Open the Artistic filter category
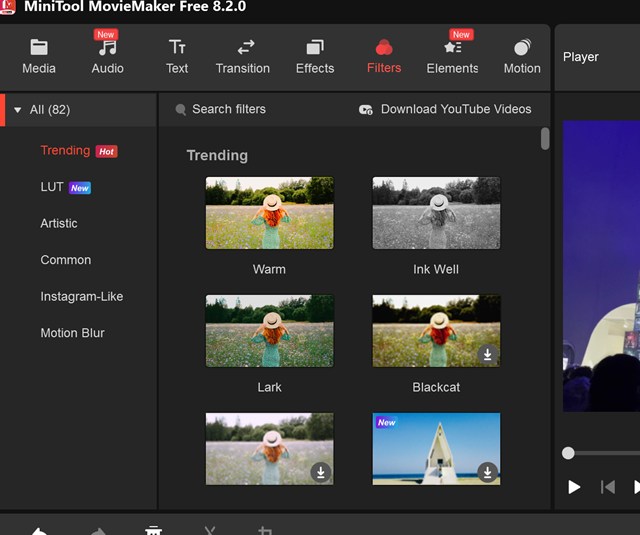This screenshot has height=535, width=640. pos(59,223)
